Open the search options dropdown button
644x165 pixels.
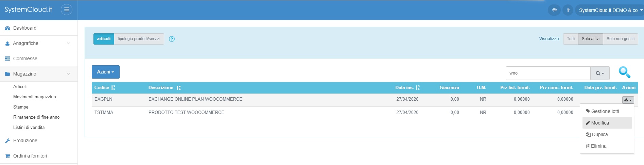coord(600,73)
